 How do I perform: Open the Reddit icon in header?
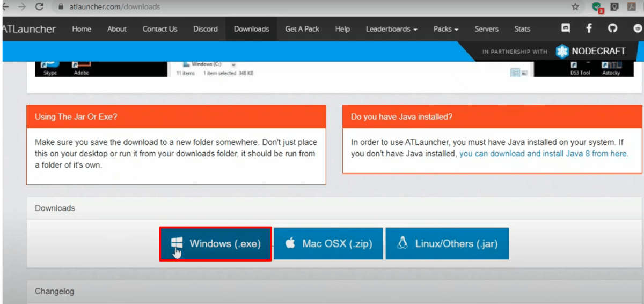point(638,29)
